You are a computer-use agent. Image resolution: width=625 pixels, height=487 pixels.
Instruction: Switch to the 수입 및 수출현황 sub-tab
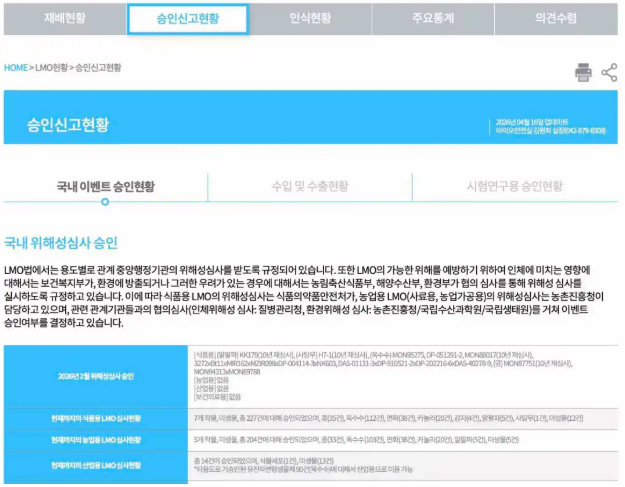click(310, 186)
